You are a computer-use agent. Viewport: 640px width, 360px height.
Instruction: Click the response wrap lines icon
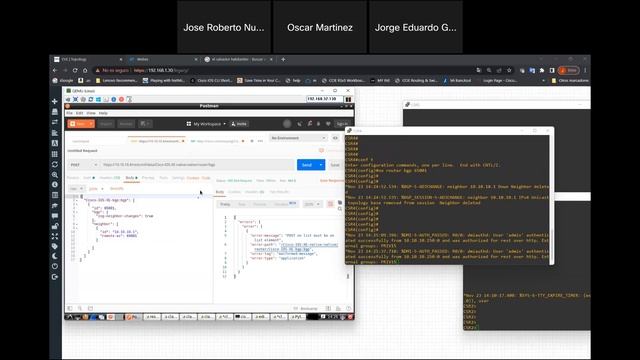[x=331, y=204]
